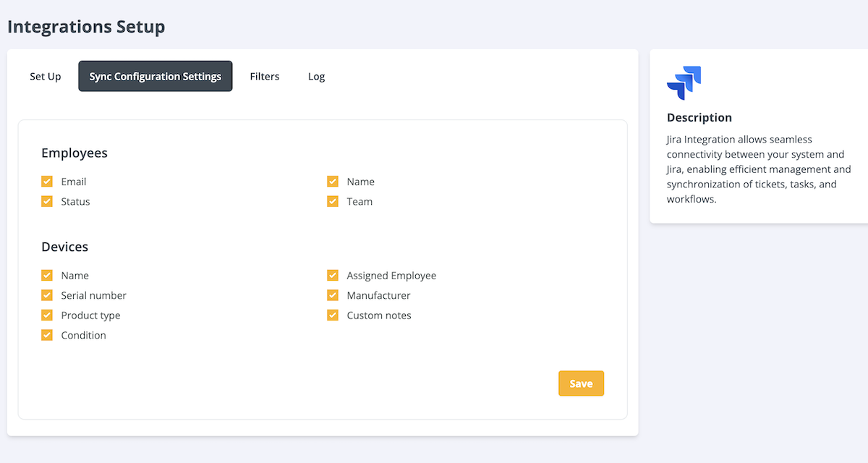Click the Save button
The image size is (868, 463).
point(581,383)
